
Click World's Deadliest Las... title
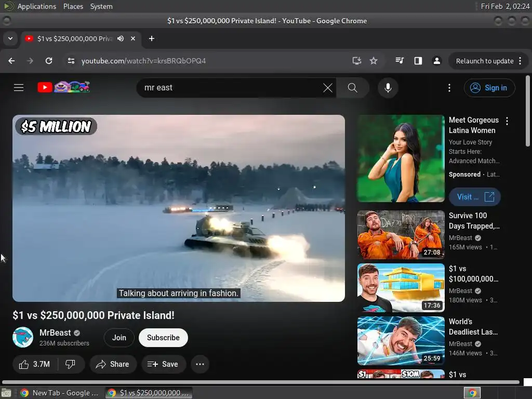[x=473, y=326]
